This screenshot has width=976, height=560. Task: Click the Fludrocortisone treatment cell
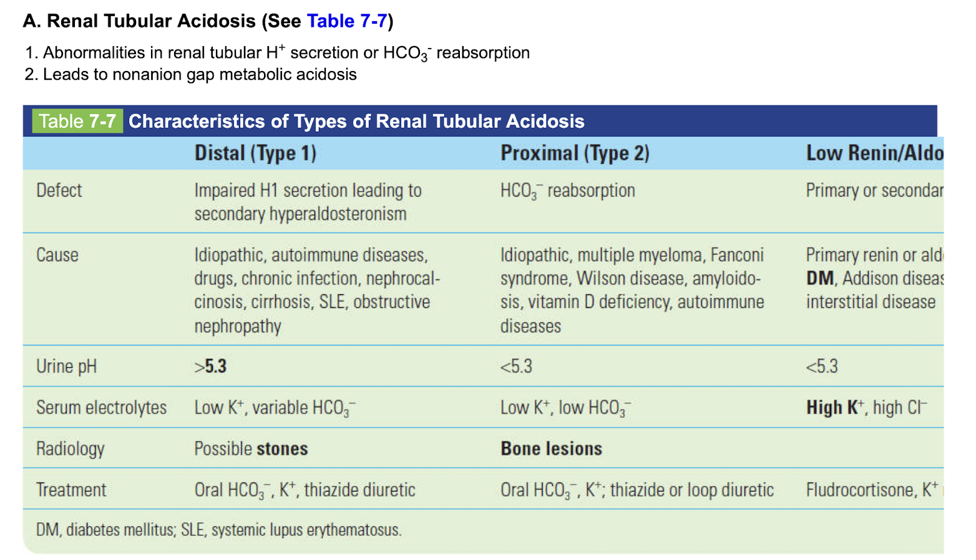(x=871, y=490)
